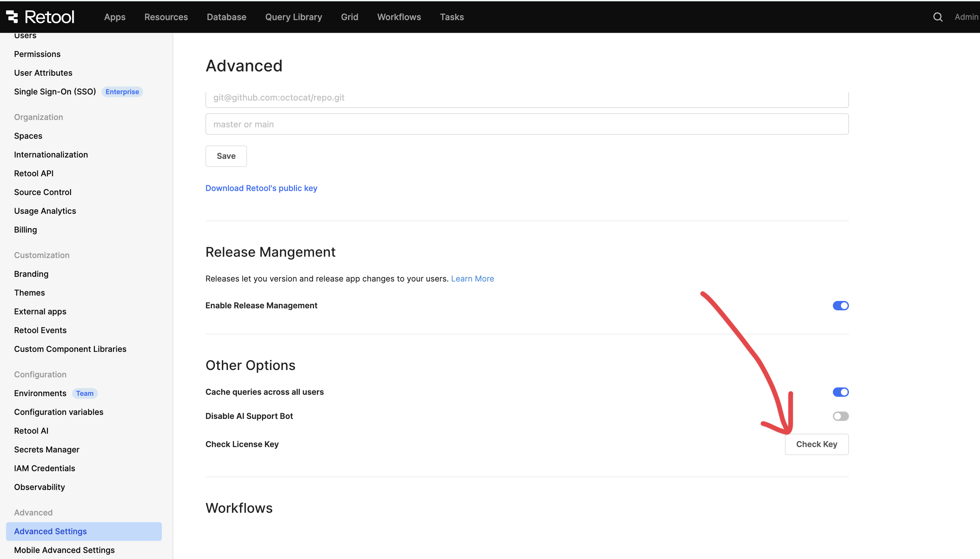Screen dimensions: 980x559
Task: Open the Learn More link
Action: coord(472,279)
